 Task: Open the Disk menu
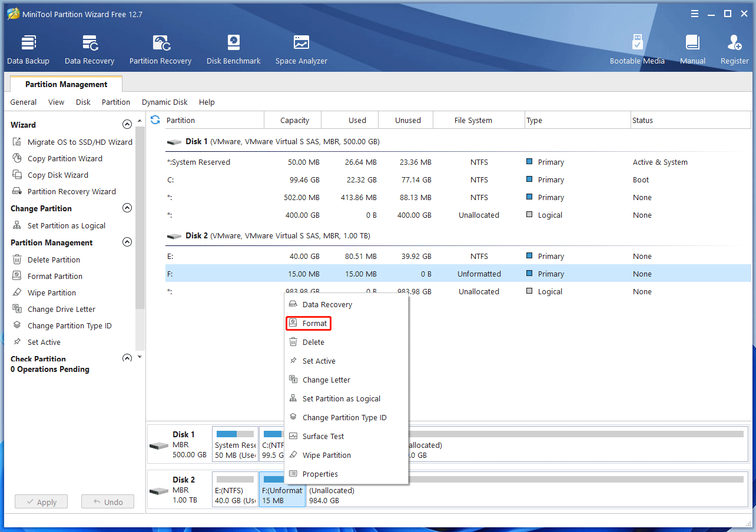pos(83,102)
